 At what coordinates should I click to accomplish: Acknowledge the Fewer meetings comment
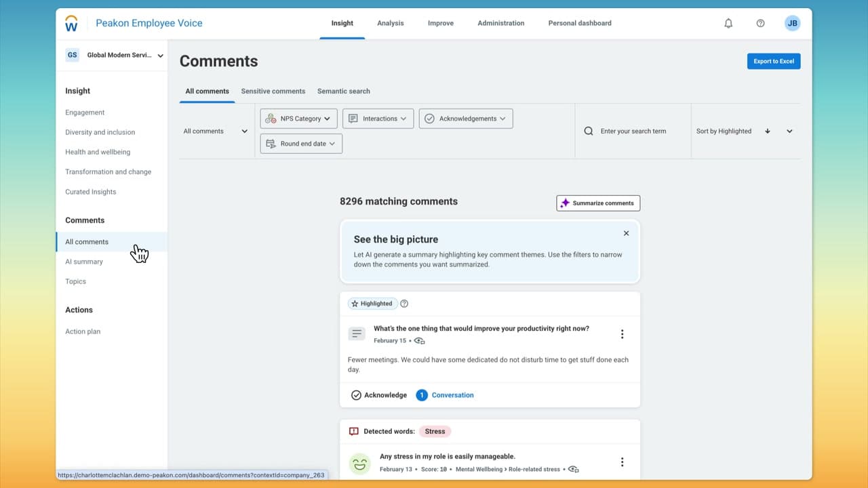379,395
